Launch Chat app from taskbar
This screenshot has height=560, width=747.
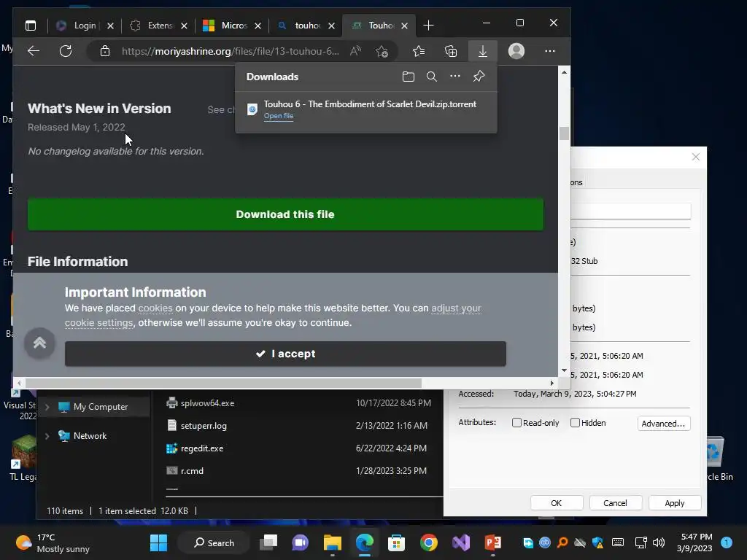(300, 542)
